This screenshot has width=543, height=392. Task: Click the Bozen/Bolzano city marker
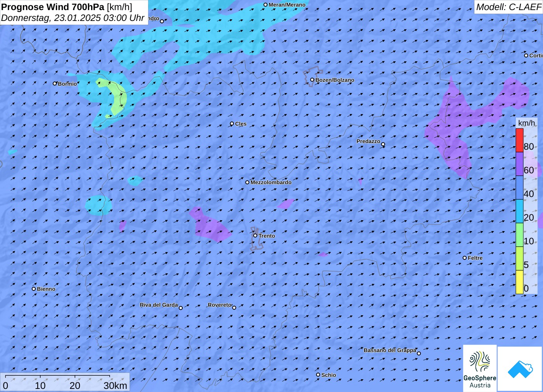pos(312,80)
